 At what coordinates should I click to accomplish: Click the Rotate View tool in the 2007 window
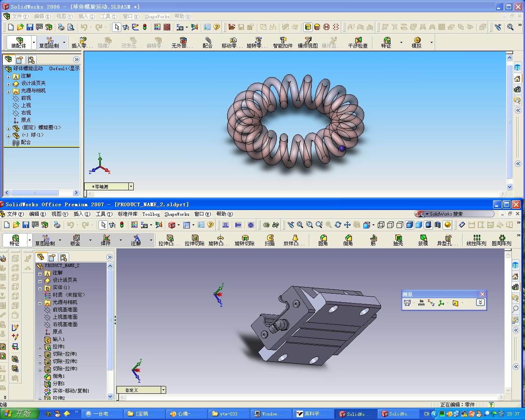tap(338, 225)
